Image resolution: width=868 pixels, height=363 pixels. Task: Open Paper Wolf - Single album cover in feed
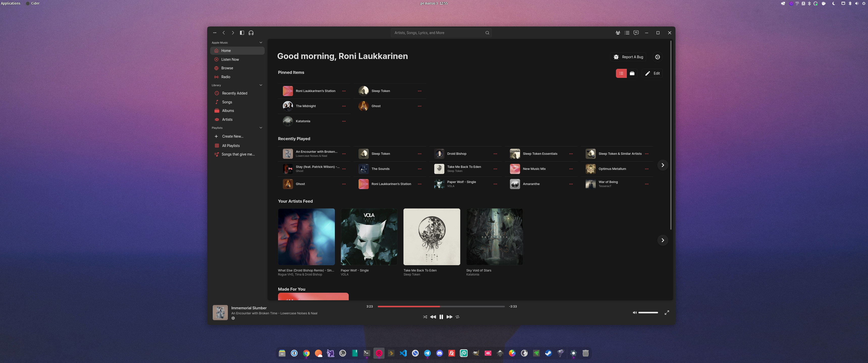369,237
